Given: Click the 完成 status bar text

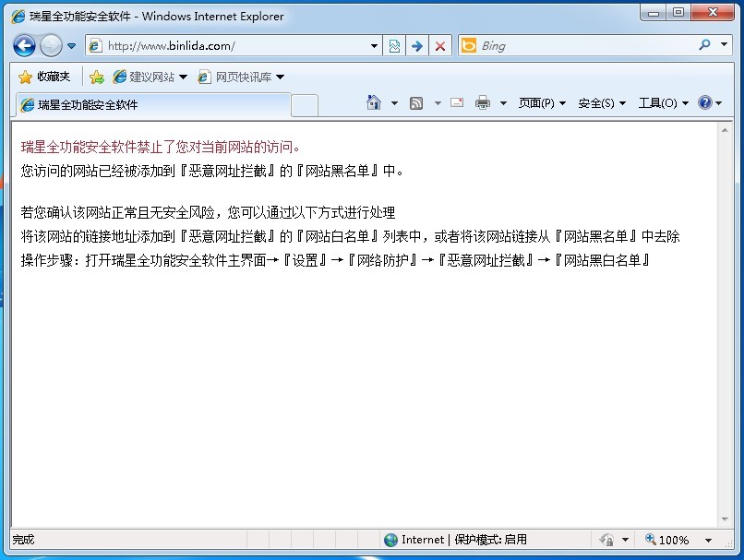Looking at the screenshot, I should coord(23,540).
